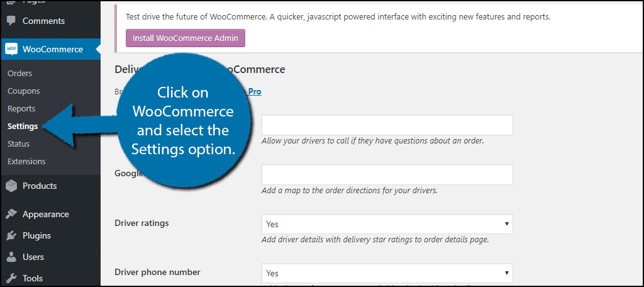Screen dimensions: 644x287
Task: Go to Status submenu item
Action: (18, 144)
